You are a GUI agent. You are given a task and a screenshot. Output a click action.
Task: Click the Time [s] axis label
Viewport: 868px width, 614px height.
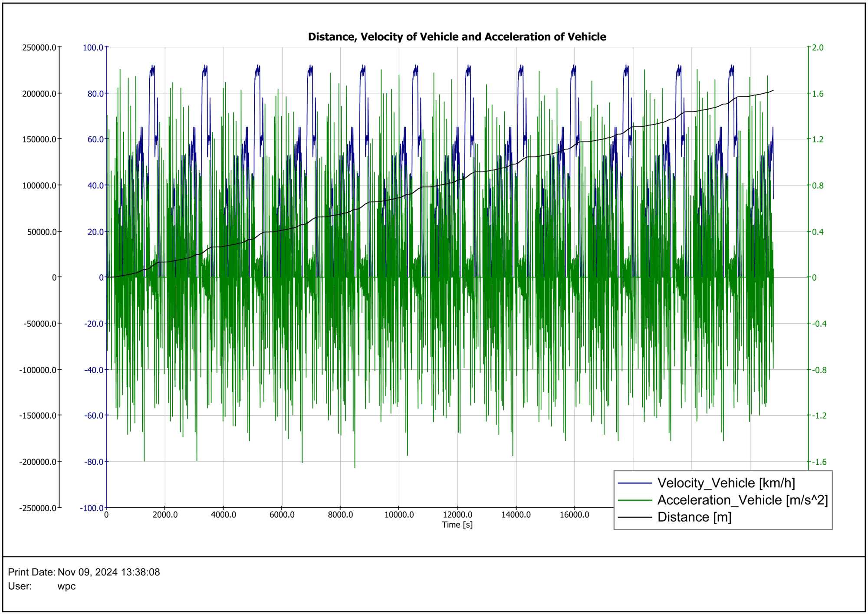point(457,525)
